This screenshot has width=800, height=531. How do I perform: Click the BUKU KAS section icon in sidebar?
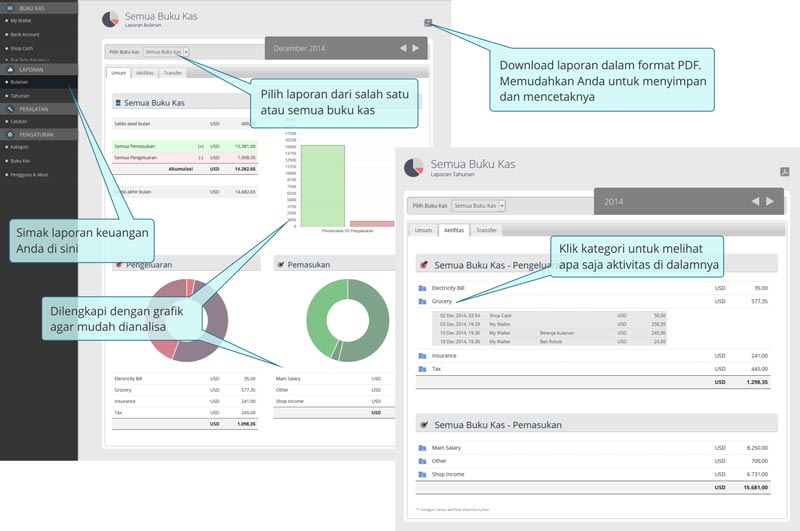click(x=10, y=8)
